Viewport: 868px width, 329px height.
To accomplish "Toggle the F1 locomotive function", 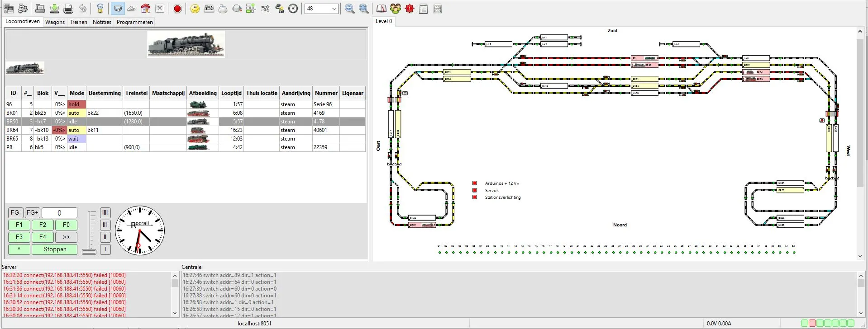I will 19,225.
